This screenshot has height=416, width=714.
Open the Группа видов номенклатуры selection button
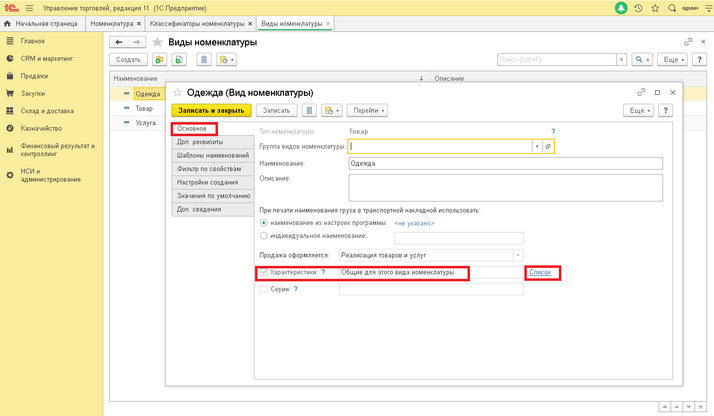click(x=548, y=146)
